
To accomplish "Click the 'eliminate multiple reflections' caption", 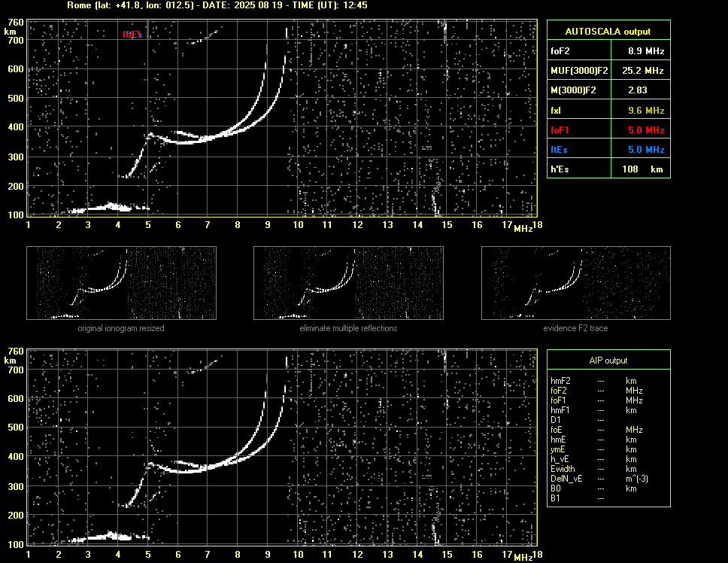I will tap(348, 328).
